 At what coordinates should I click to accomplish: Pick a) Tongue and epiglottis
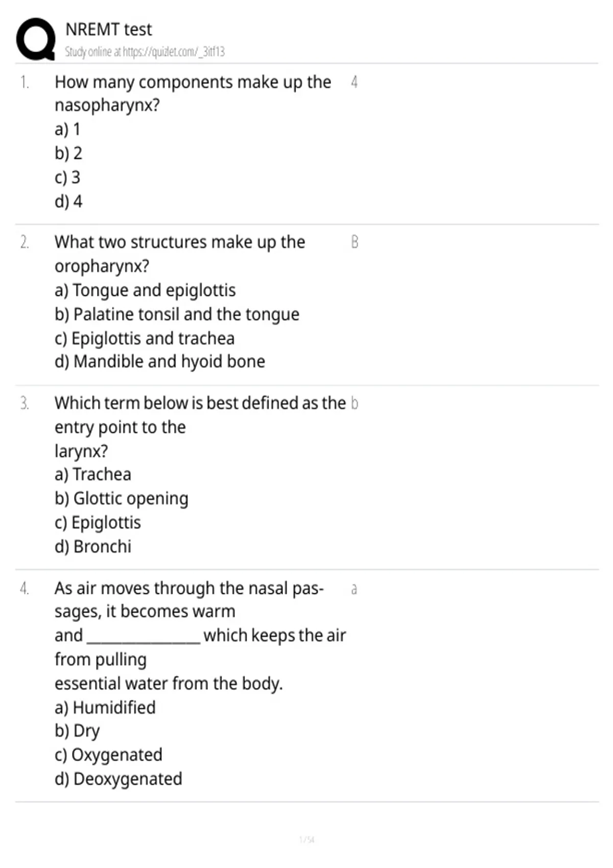tap(145, 290)
